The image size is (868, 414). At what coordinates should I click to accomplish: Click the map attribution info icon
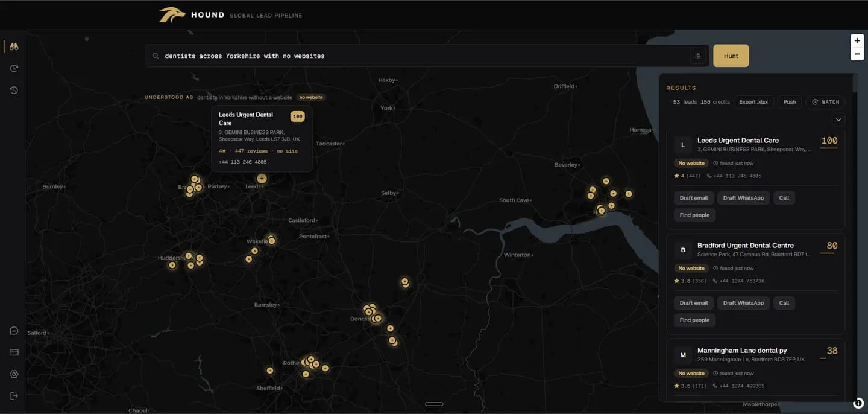point(858,403)
